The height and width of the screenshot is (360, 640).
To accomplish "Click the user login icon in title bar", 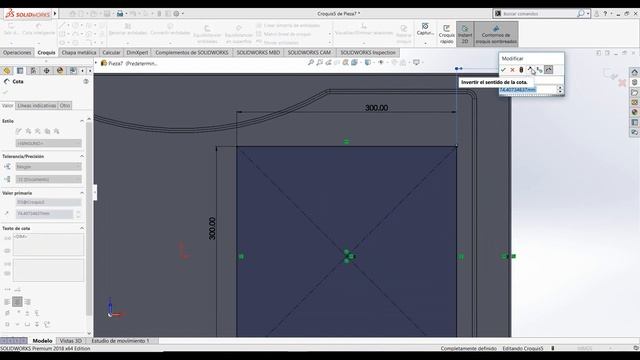I will coord(596,13).
